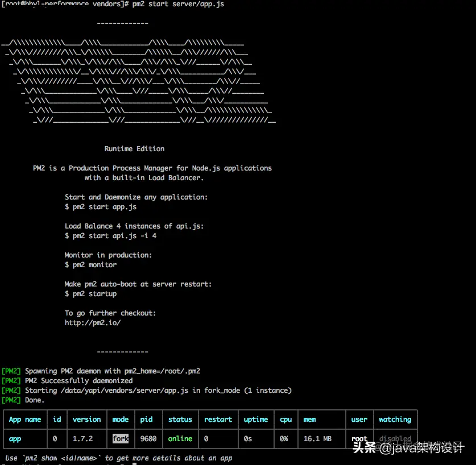
Task: Click the 'PM2 is a Production Process Manager' line
Action: [x=152, y=168]
